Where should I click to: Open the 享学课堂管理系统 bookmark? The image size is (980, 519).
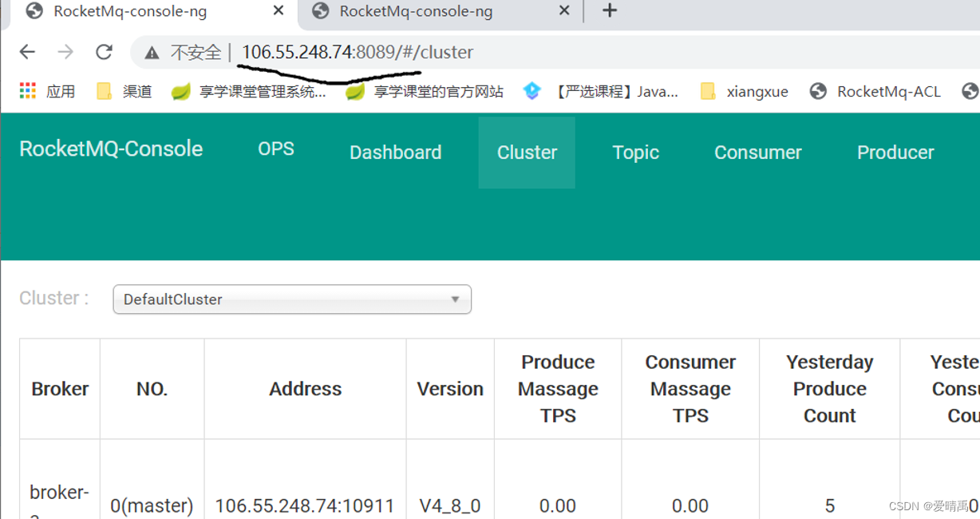[x=249, y=91]
